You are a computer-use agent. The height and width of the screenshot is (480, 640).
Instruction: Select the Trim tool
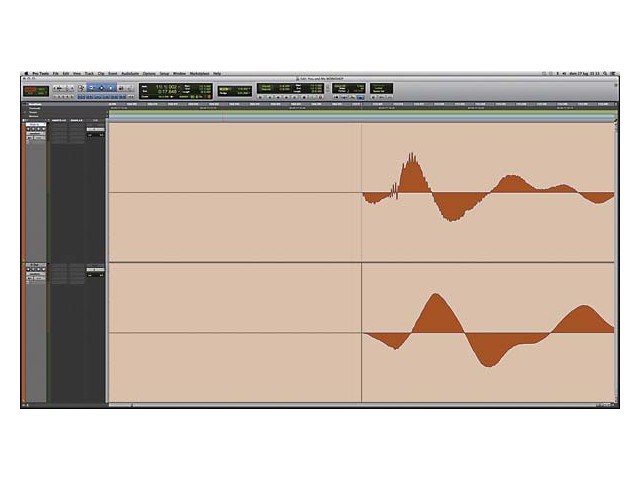click(x=91, y=88)
